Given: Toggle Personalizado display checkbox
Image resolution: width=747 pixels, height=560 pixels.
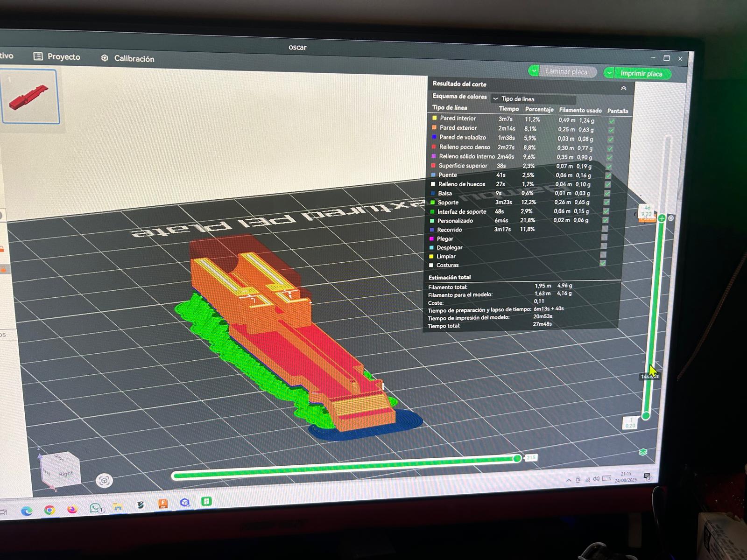Looking at the screenshot, I should click(x=606, y=220).
